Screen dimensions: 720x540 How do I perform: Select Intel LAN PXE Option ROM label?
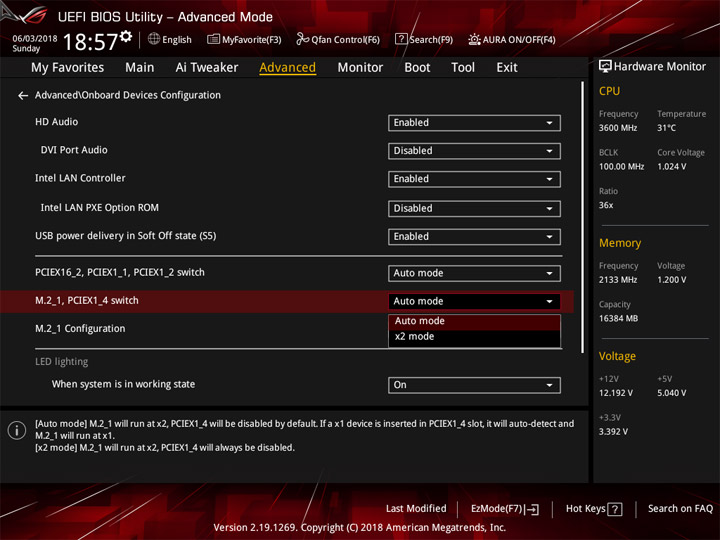pyautogui.click(x=100, y=208)
